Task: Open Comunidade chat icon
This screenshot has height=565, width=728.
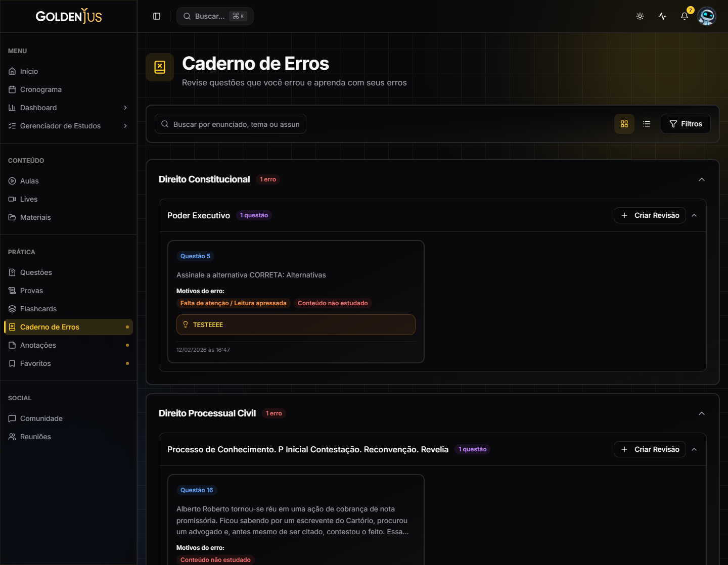Action: point(12,418)
